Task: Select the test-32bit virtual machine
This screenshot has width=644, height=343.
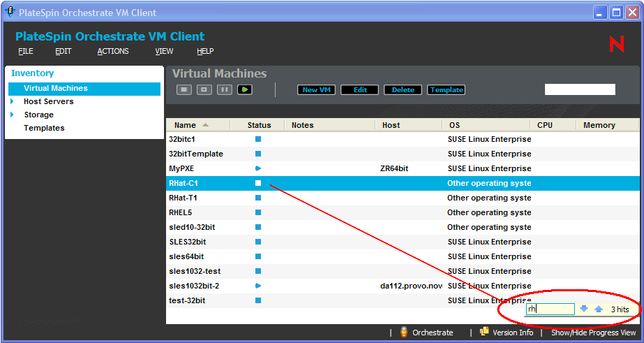Action: (x=403, y=300)
